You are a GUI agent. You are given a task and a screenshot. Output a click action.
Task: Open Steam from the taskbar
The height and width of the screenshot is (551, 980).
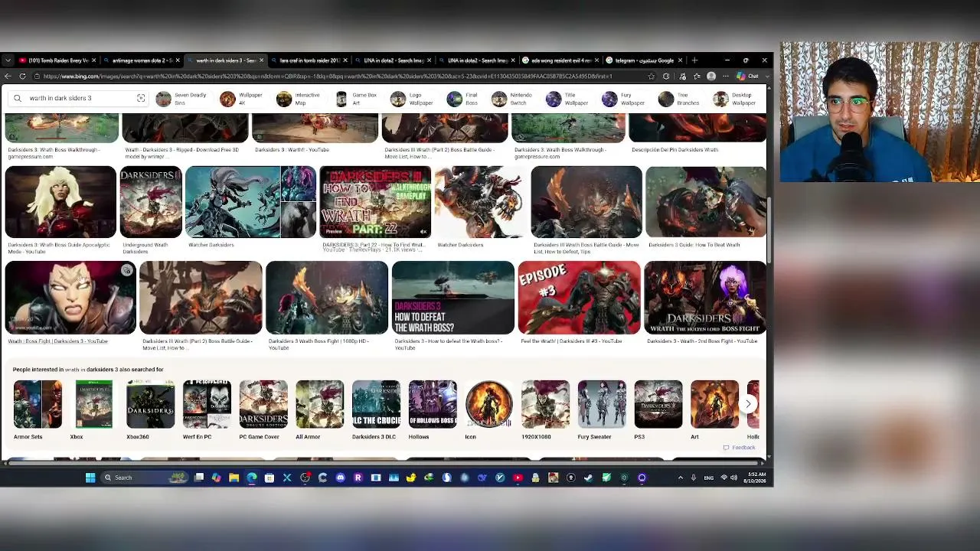tap(588, 478)
